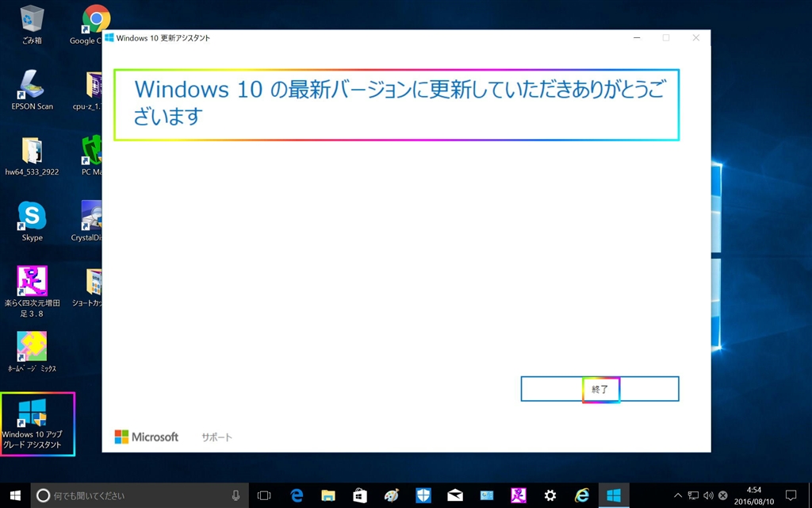
Task: Select the Skype desktop shortcut
Action: pos(32,221)
